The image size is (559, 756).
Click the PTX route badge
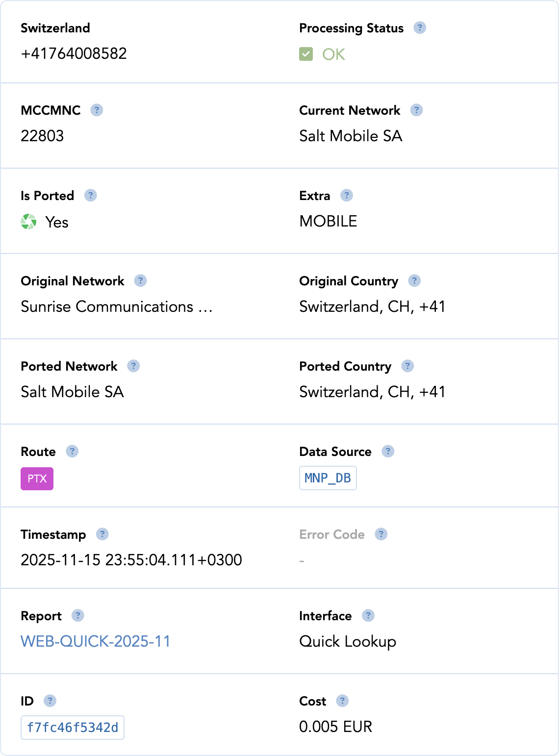click(x=37, y=478)
